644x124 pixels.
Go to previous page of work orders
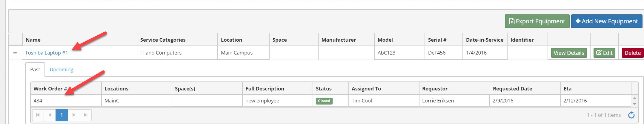click(50, 115)
